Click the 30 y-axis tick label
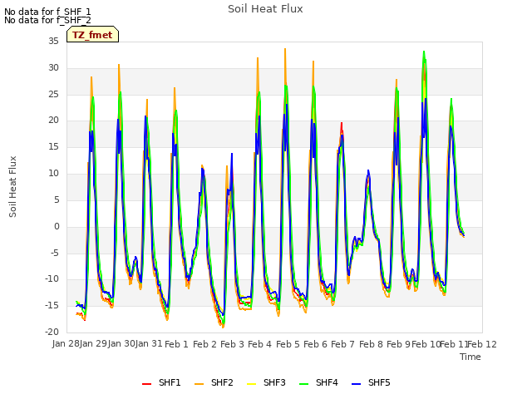The width and height of the screenshot is (532, 399). click(53, 68)
